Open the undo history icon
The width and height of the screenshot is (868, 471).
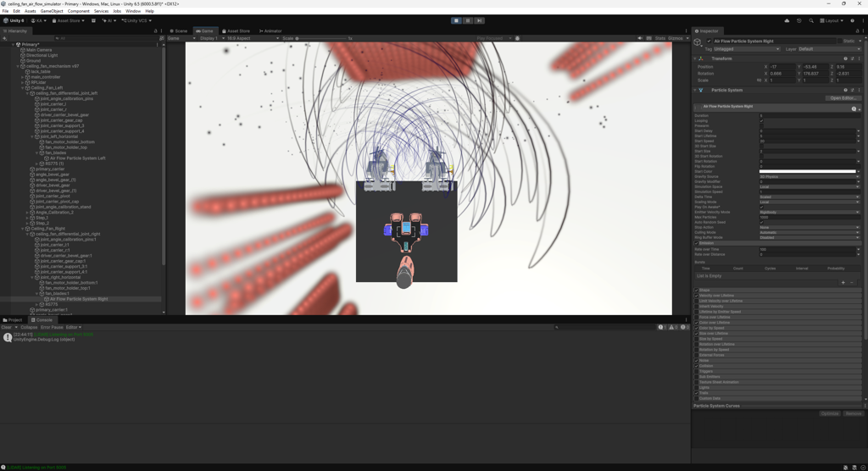798,20
